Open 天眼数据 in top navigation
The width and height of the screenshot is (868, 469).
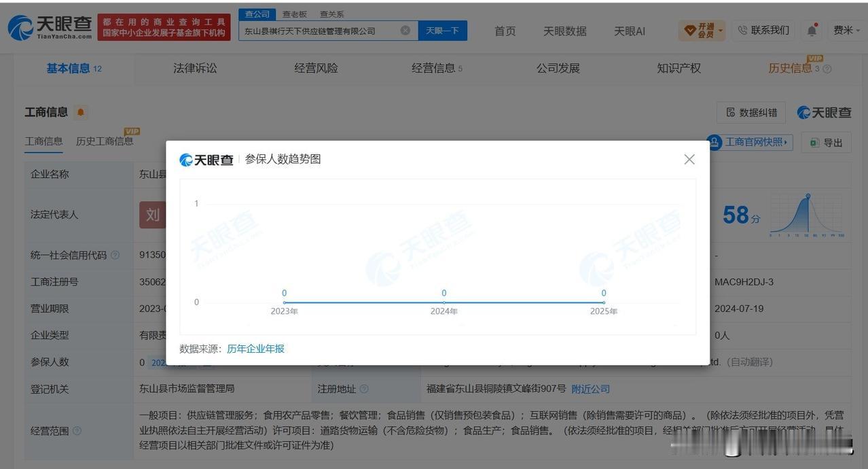click(565, 31)
